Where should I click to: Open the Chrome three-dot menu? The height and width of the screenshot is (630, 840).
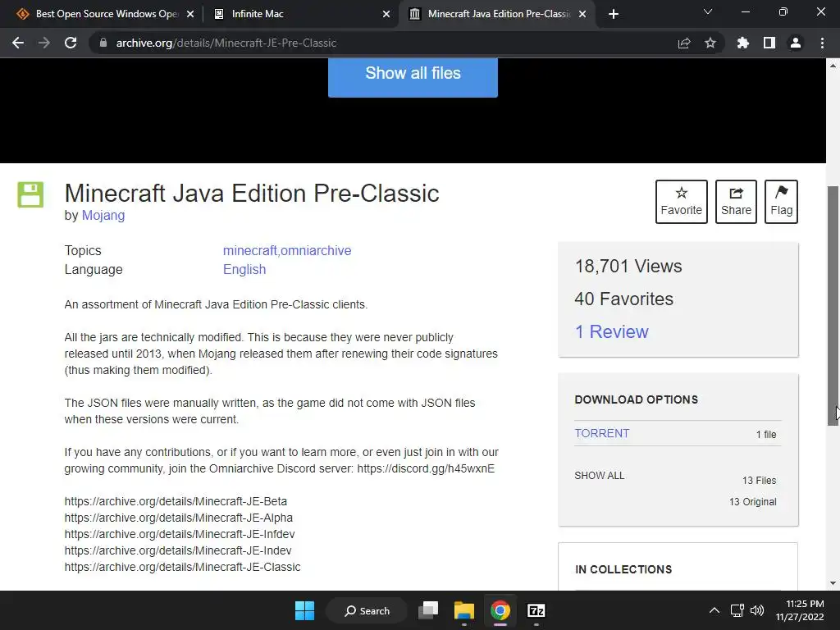822,43
